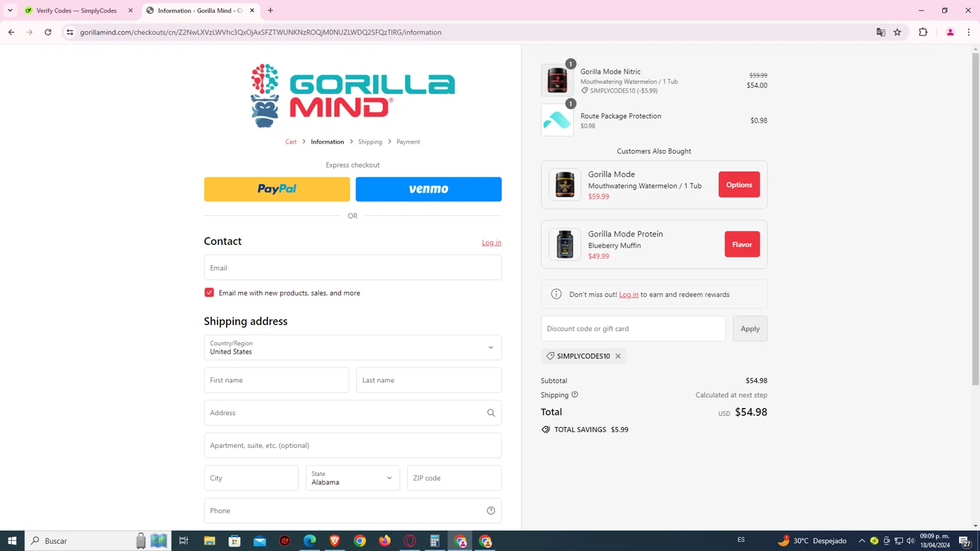Open a new browser tab
Image resolution: width=980 pixels, height=551 pixels.
coord(270,10)
